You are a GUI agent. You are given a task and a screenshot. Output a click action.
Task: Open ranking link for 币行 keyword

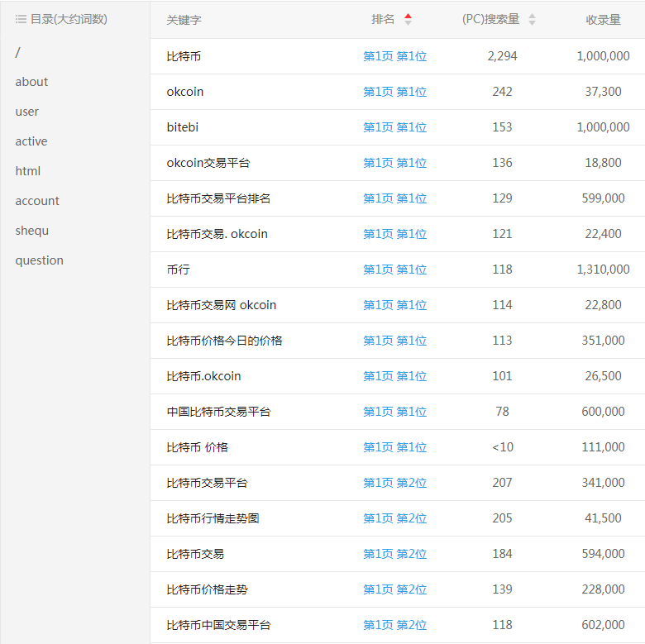pos(394,270)
